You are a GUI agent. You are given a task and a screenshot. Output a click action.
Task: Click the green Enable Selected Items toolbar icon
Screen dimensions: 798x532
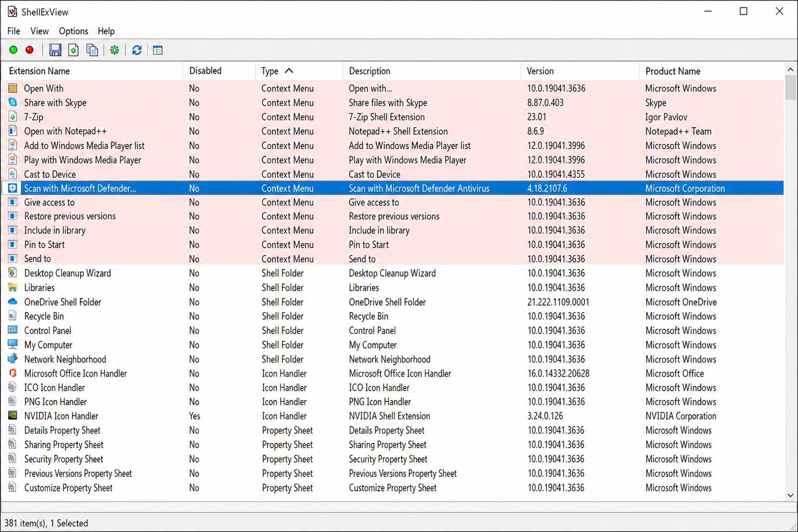[x=14, y=50]
